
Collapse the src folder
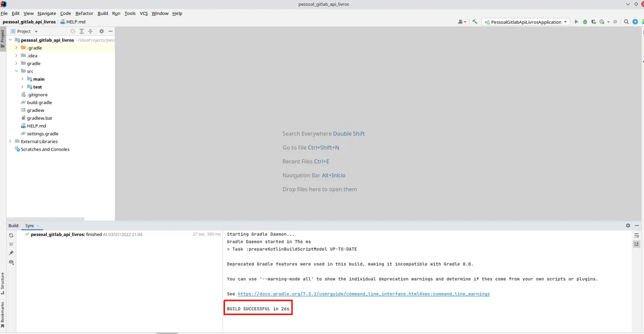17,71
